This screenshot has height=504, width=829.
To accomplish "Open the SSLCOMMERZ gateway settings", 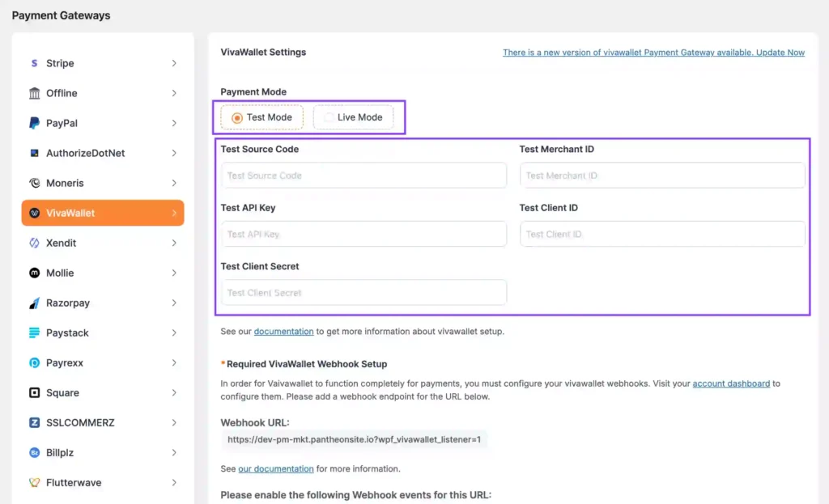I will click(x=103, y=422).
